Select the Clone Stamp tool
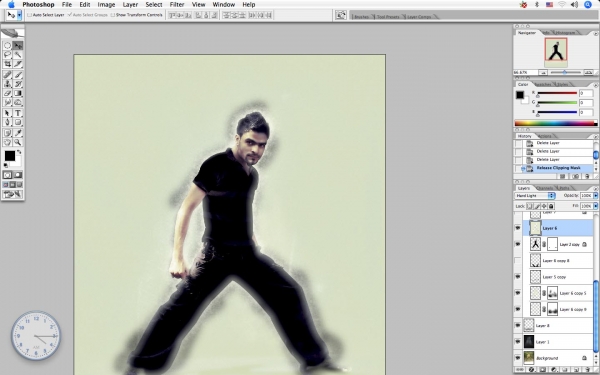The image size is (600, 375). (7, 84)
